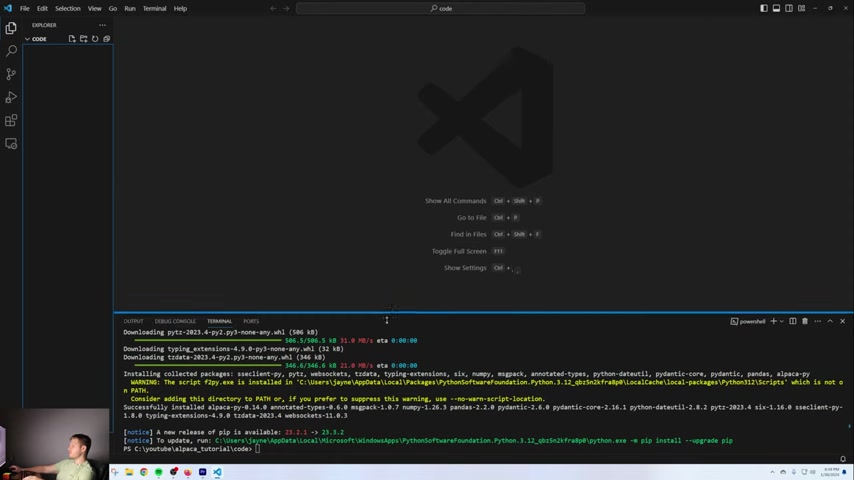Click the powershell terminal label
Image resolution: width=854 pixels, height=480 pixels.
point(748,321)
